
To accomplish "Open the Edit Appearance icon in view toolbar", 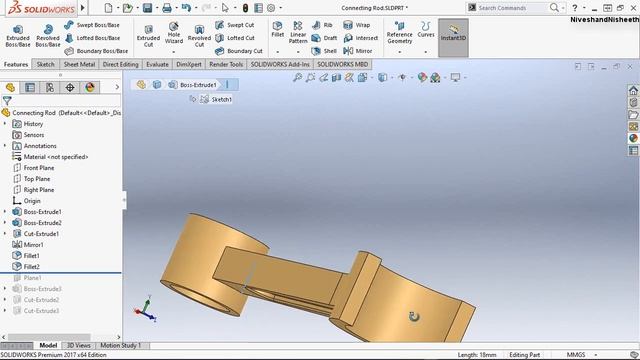I will pos(422,77).
